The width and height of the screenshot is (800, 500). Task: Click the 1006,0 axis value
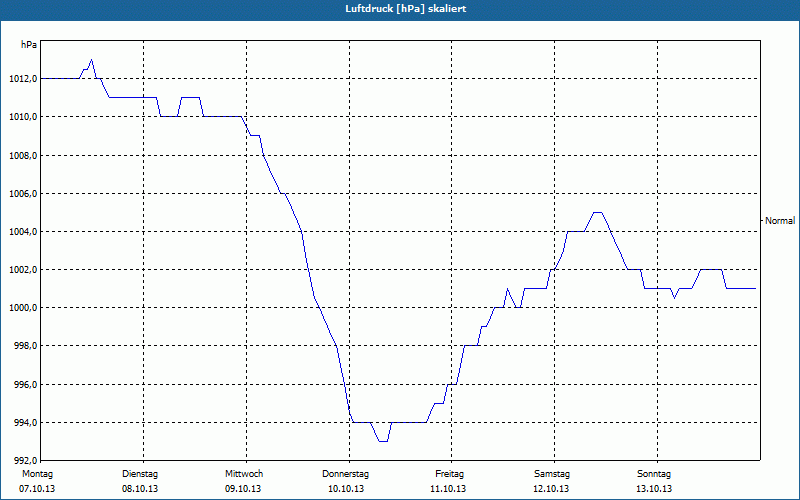[x=23, y=193]
